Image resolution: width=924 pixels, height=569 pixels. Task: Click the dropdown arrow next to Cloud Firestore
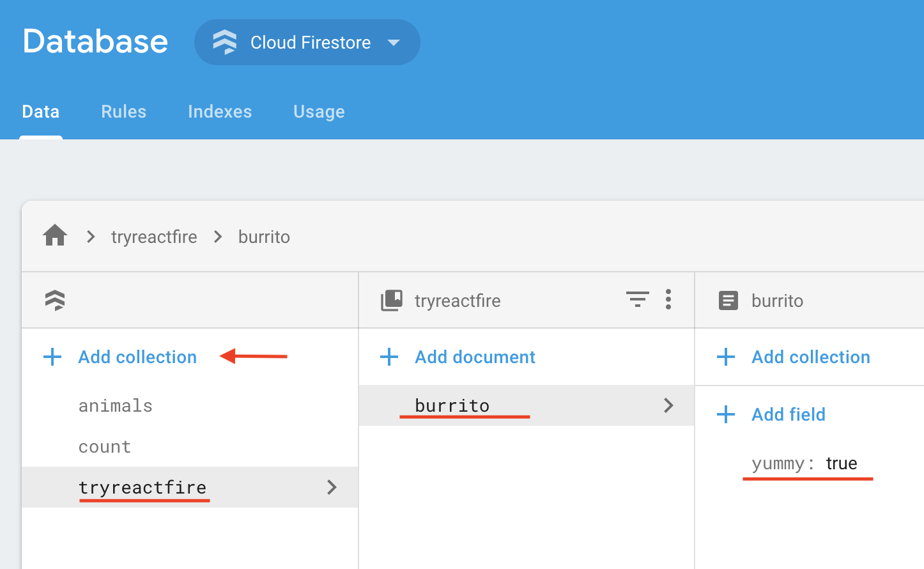coord(394,43)
